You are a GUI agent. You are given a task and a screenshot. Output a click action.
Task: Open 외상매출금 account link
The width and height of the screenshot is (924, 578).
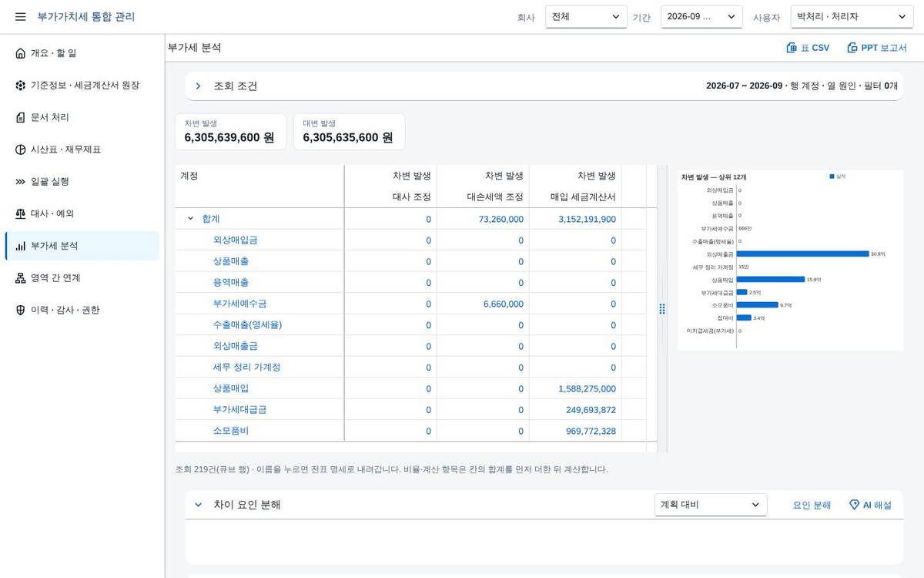coord(236,346)
